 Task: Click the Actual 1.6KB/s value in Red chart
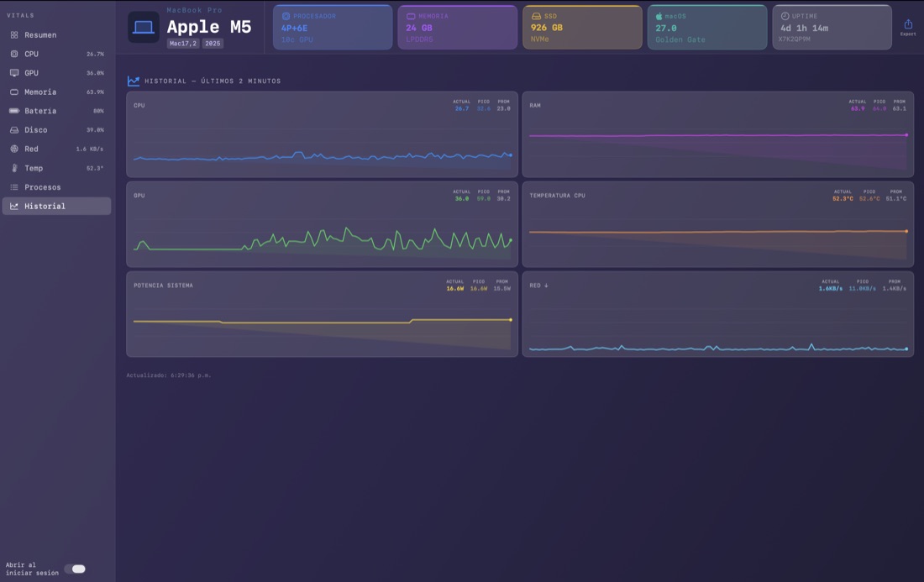point(830,289)
